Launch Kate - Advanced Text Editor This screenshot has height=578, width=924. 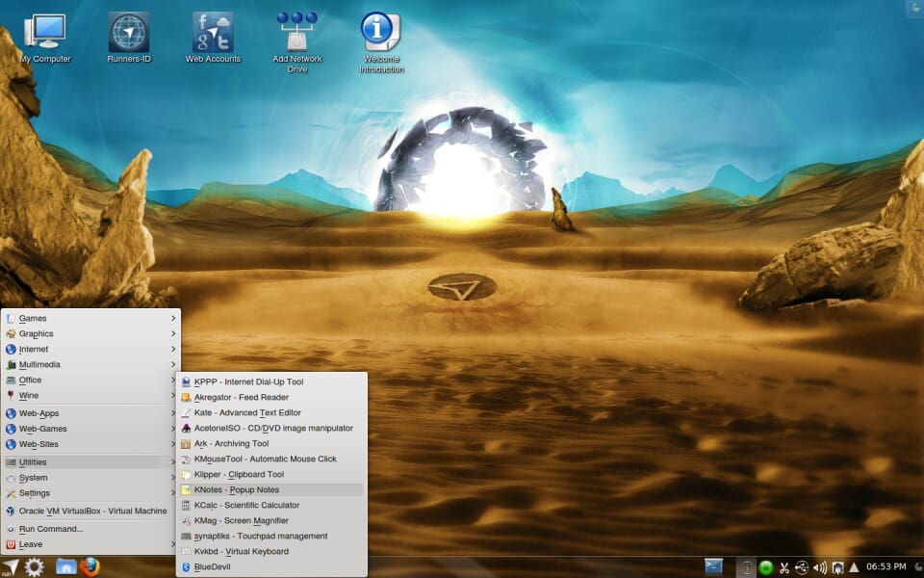click(271, 413)
